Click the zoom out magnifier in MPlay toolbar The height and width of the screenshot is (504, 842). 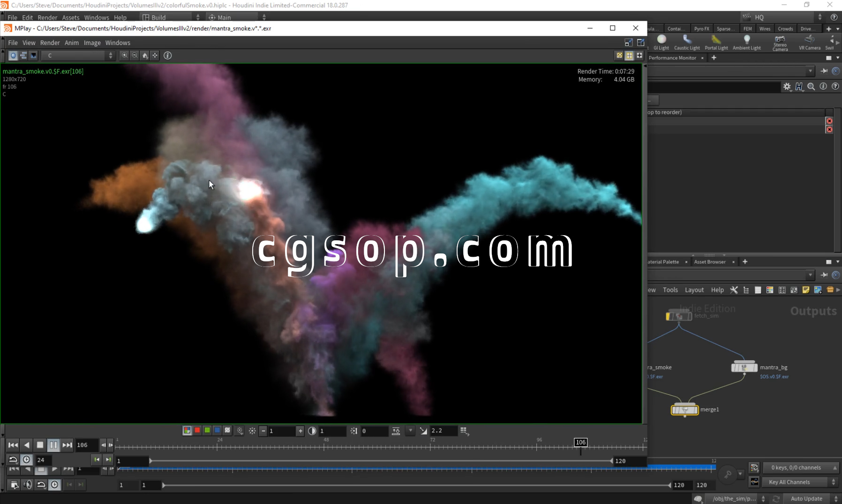(135, 55)
